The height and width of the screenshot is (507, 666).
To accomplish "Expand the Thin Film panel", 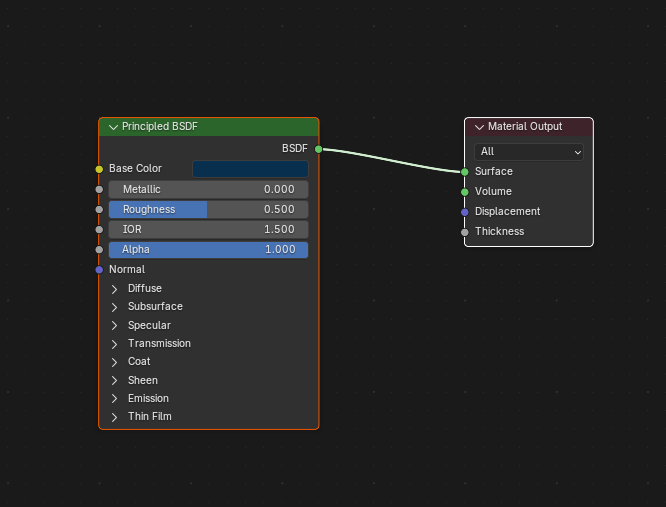I will click(x=114, y=417).
